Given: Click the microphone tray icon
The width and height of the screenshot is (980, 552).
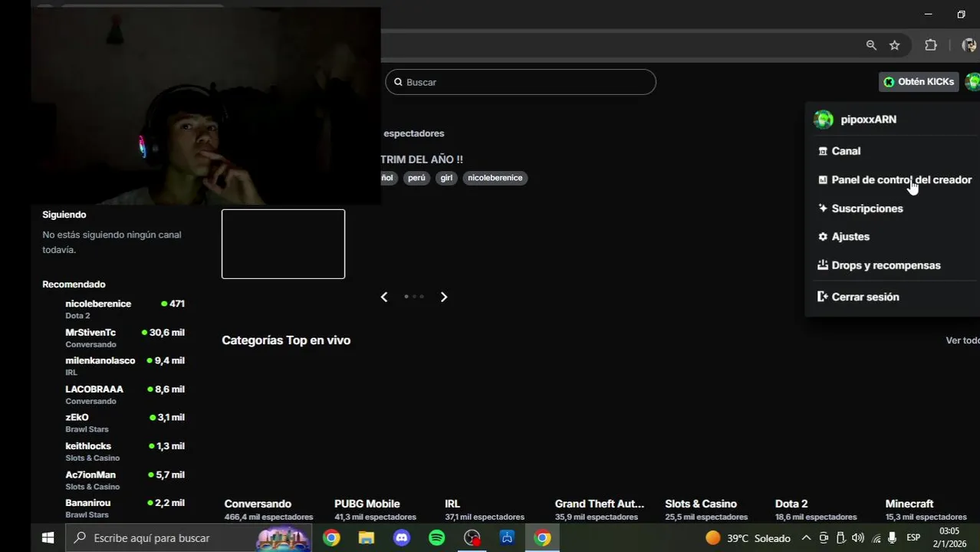Looking at the screenshot, I should point(892,538).
